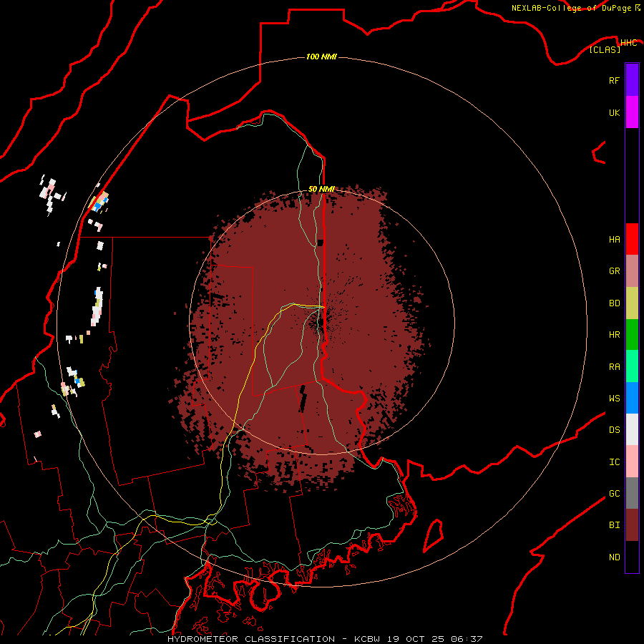
Task: Click the HA red legend swatch
Action: coord(632,239)
